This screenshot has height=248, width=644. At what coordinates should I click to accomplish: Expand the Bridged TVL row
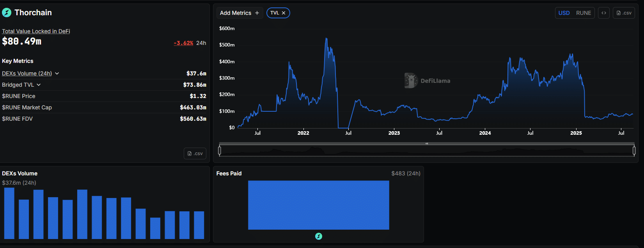click(39, 85)
